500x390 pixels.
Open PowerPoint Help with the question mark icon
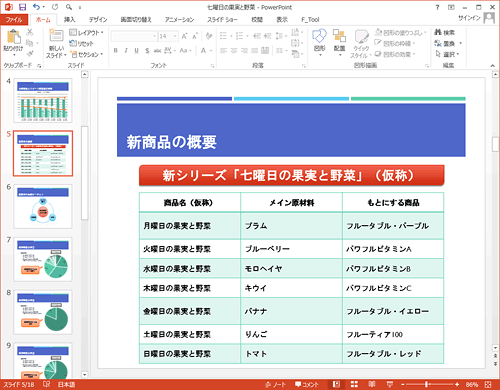pyautogui.click(x=437, y=7)
